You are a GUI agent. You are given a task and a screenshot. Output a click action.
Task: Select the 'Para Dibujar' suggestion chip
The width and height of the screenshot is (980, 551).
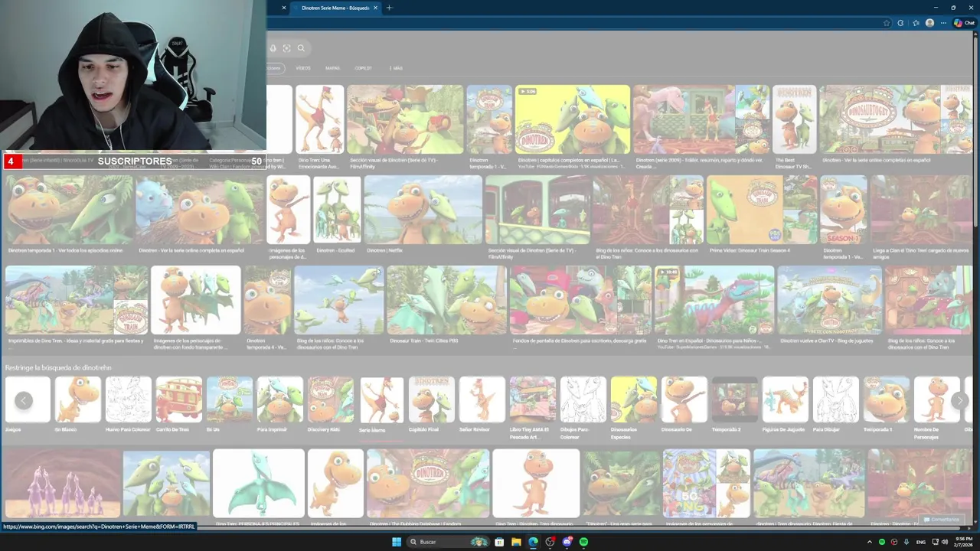(x=836, y=404)
